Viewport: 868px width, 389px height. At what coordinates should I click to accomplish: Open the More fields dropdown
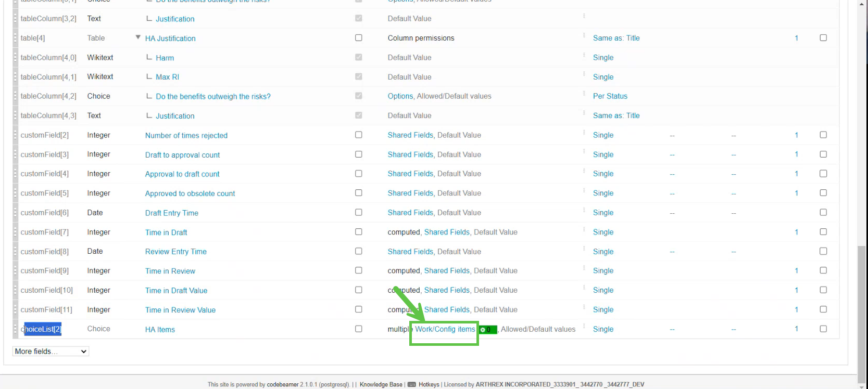(x=51, y=352)
